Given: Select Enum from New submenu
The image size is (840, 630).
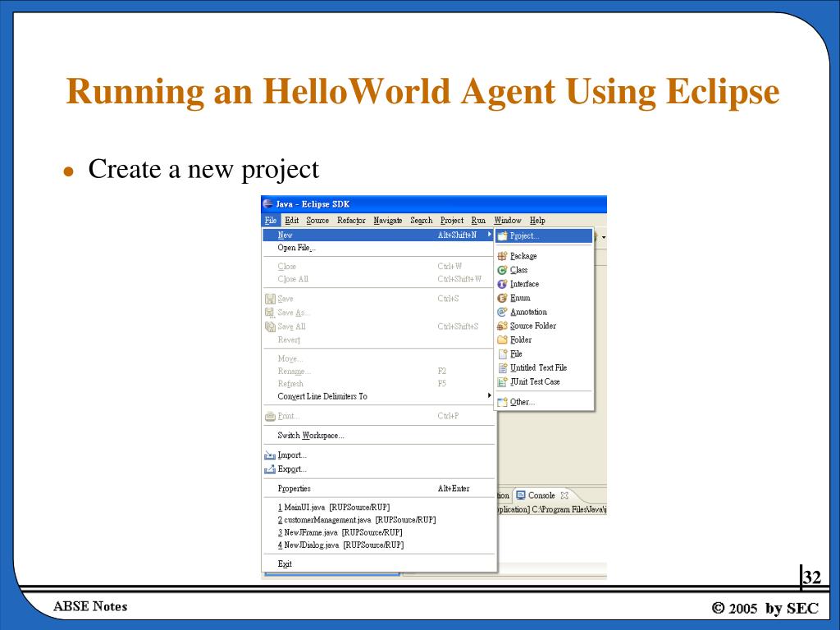Looking at the screenshot, I should 544,298.
